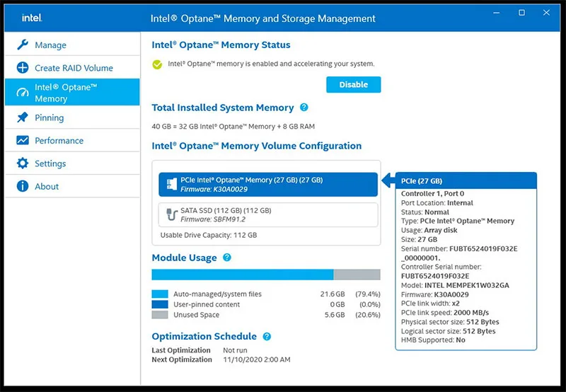The width and height of the screenshot is (566, 392).
Task: Click the Intel logo in title bar
Action: tap(32, 18)
